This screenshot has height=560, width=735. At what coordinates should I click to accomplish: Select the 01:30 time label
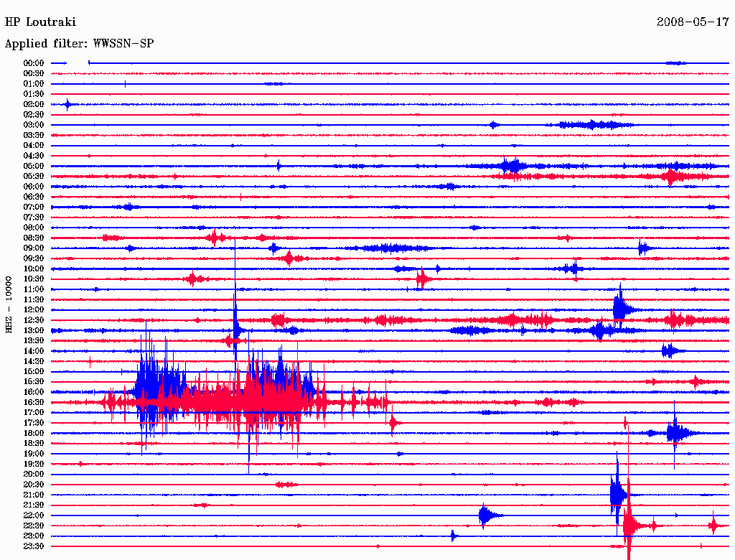click(34, 94)
